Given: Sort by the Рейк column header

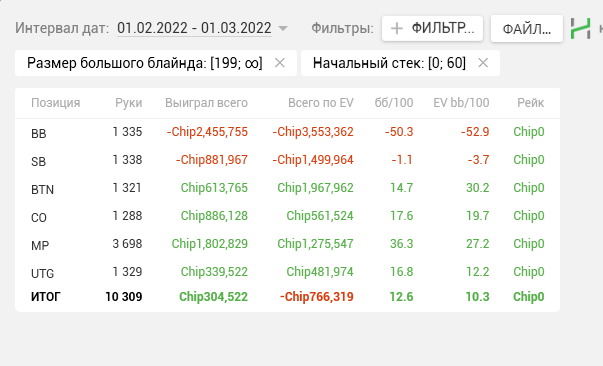Looking at the screenshot, I should pos(530,103).
